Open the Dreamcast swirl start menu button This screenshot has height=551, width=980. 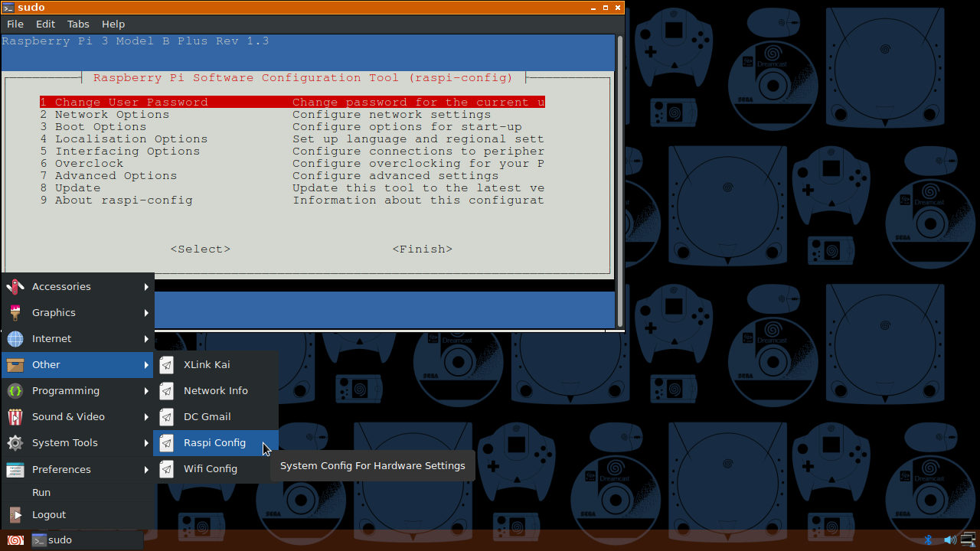click(15, 540)
